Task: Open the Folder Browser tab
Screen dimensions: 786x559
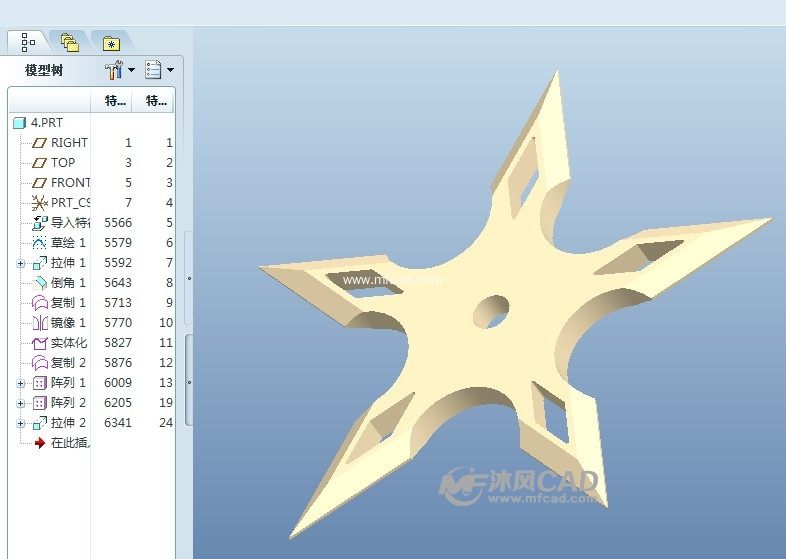Action: point(69,42)
